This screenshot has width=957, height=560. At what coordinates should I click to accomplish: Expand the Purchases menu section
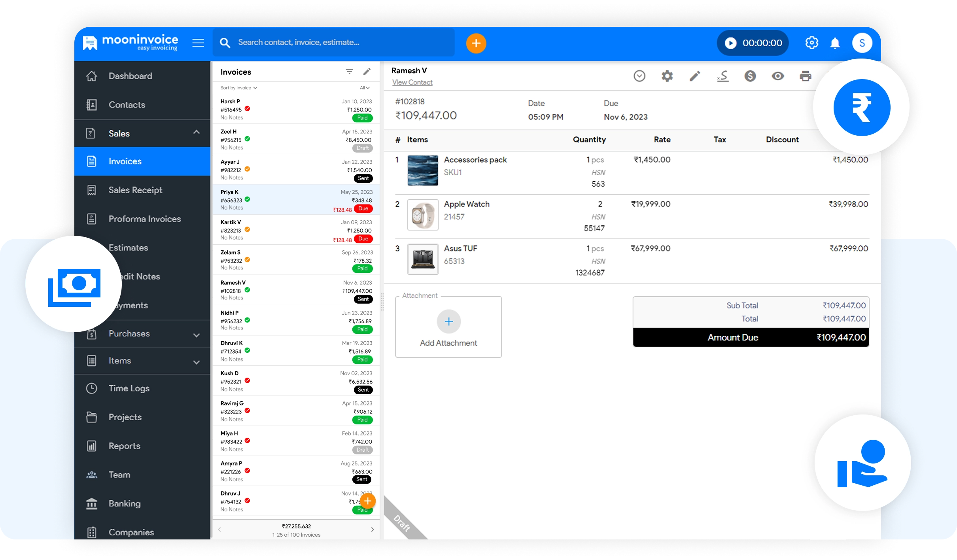[196, 335]
